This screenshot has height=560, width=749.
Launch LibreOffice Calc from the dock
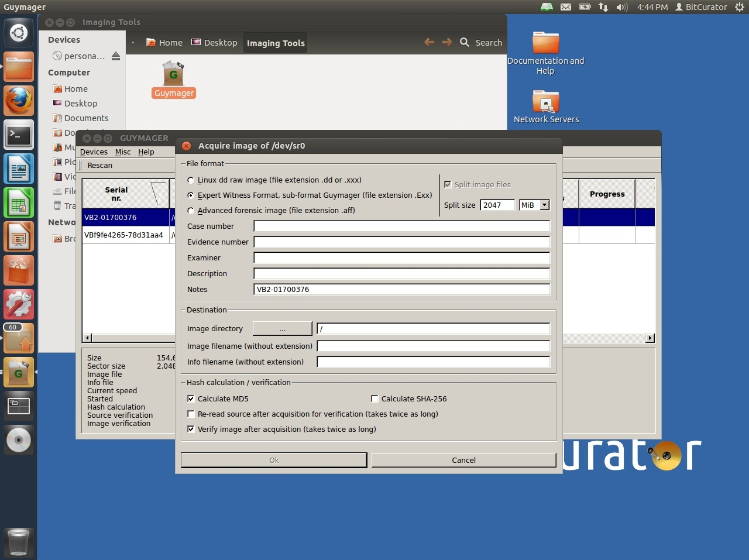tap(19, 202)
